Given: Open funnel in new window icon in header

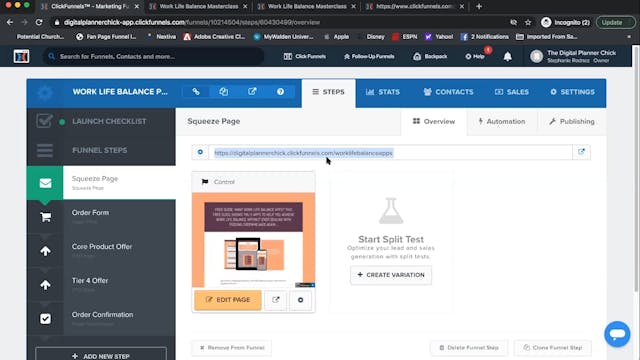Looking at the screenshot, I should tap(252, 92).
